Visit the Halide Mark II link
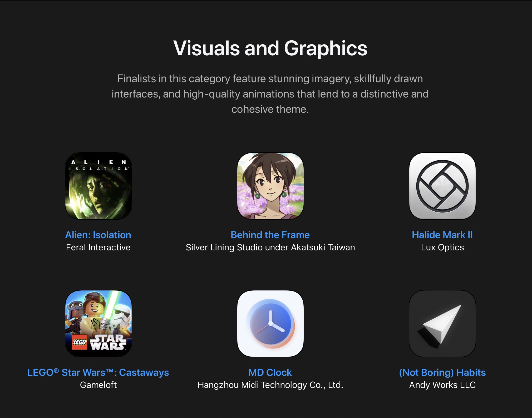 pos(442,235)
